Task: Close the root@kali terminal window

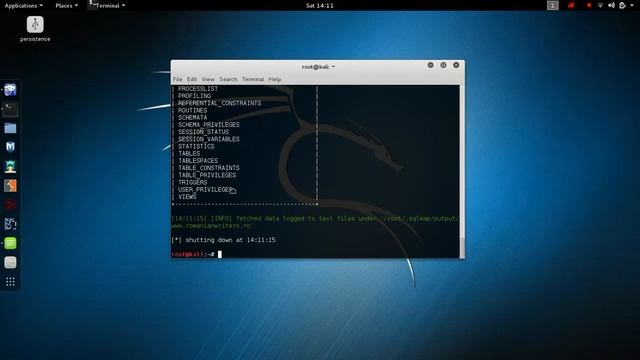Action: pyautogui.click(x=456, y=65)
